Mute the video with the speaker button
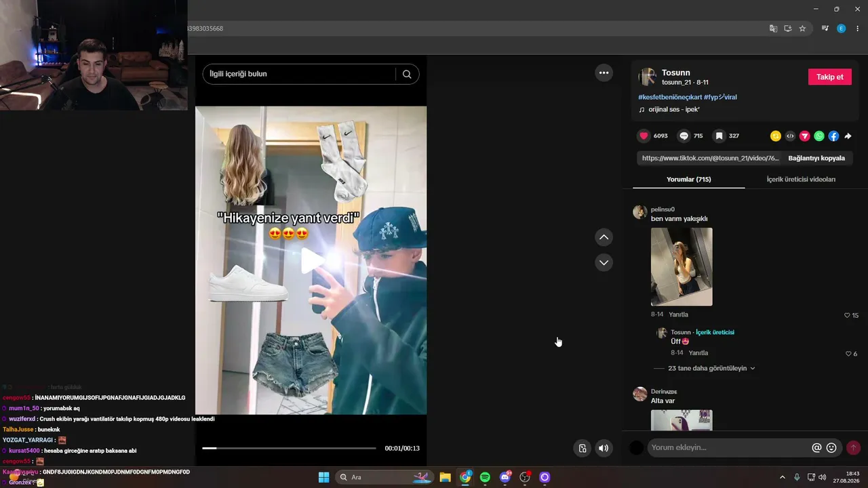This screenshot has height=488, width=868. (x=603, y=448)
